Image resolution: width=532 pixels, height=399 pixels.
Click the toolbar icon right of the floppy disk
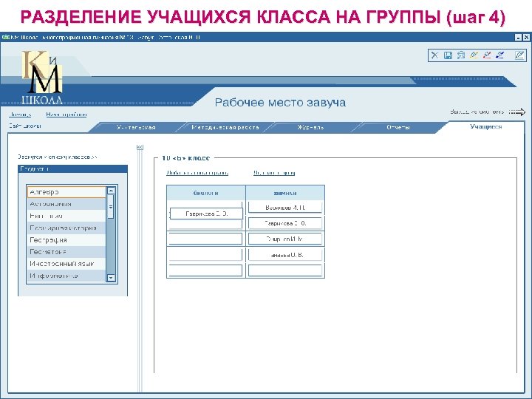pos(461,55)
